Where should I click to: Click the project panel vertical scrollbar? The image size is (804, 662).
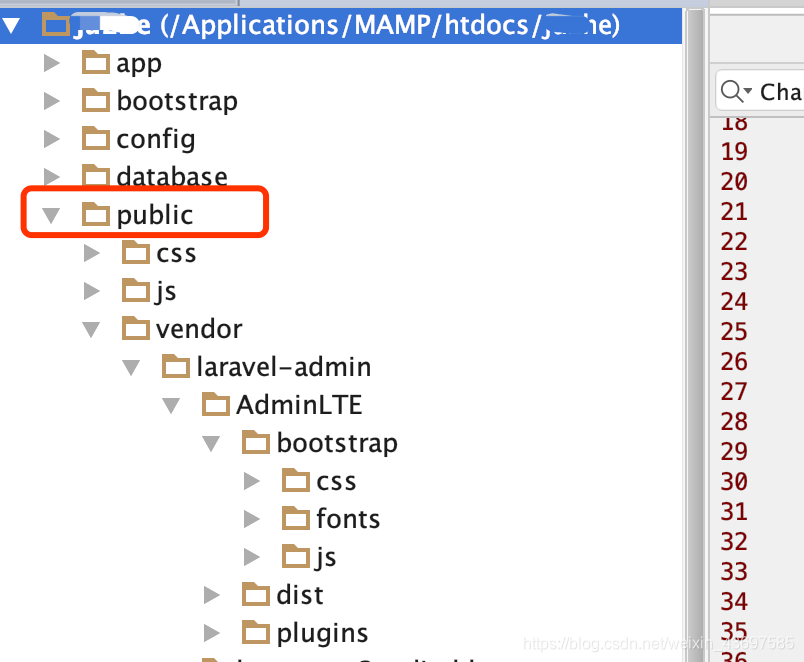tap(695, 333)
